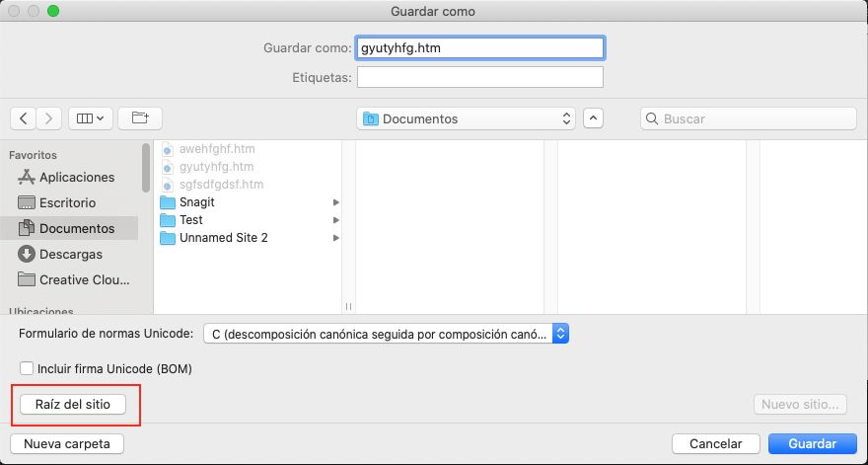
Task: Click the forward navigation arrow
Action: [49, 118]
